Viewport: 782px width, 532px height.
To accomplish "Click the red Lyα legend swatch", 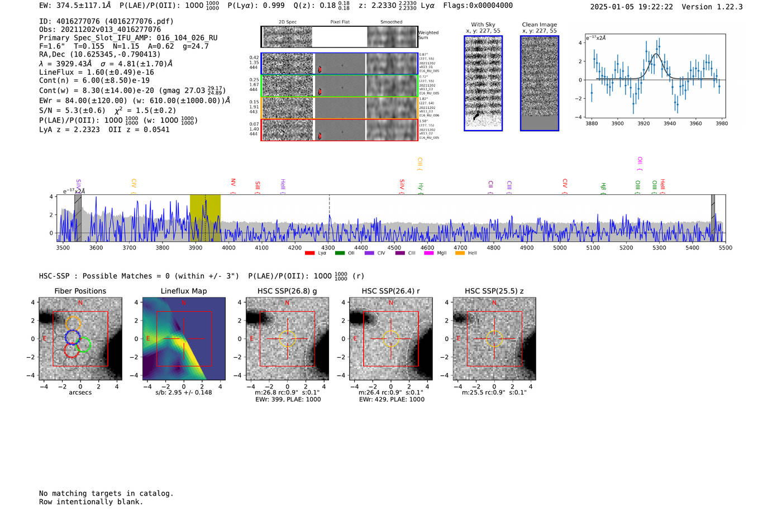I will [309, 253].
